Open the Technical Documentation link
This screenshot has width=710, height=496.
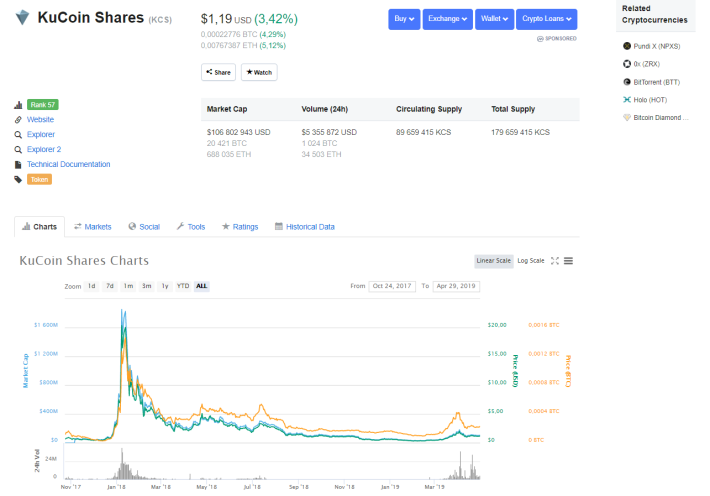[68, 164]
